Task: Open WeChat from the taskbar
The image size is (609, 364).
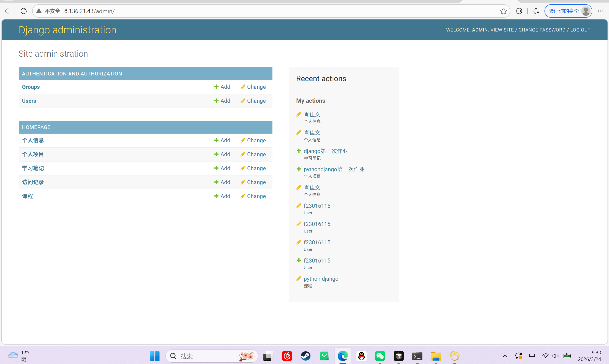Action: (380, 356)
